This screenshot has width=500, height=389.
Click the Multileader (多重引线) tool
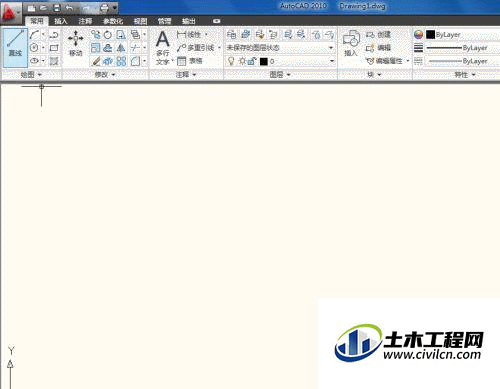(x=196, y=48)
